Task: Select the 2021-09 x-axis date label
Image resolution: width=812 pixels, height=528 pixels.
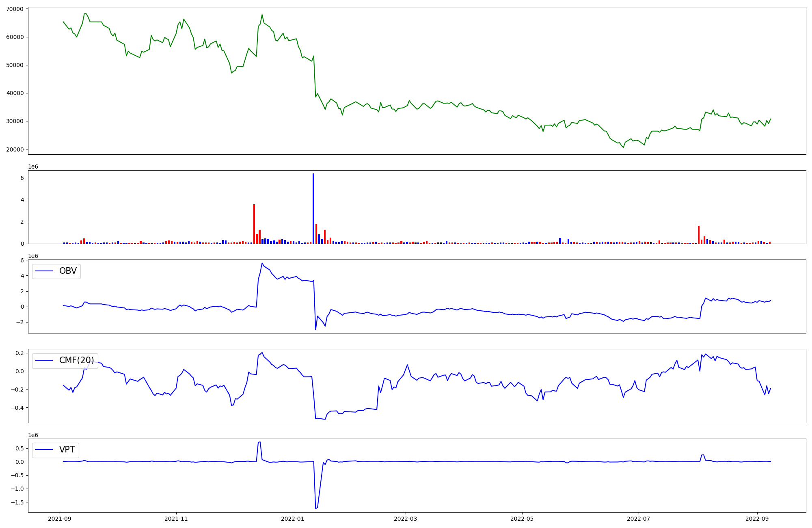Action: coord(60,519)
